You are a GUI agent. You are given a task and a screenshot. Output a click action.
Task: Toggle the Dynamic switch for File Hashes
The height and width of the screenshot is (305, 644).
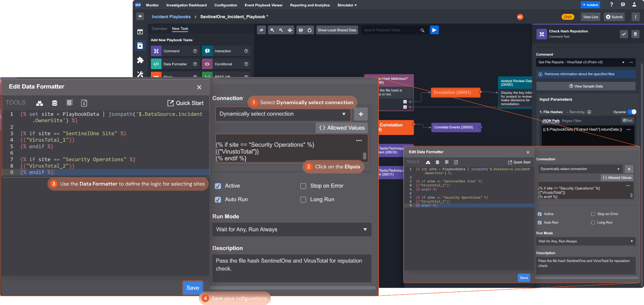tap(632, 112)
